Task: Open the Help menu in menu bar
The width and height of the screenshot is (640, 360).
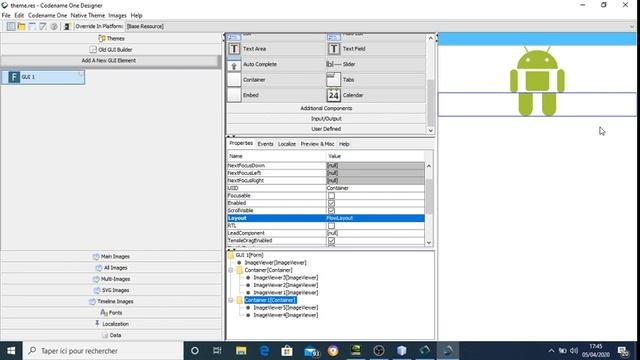Action: pos(136,16)
